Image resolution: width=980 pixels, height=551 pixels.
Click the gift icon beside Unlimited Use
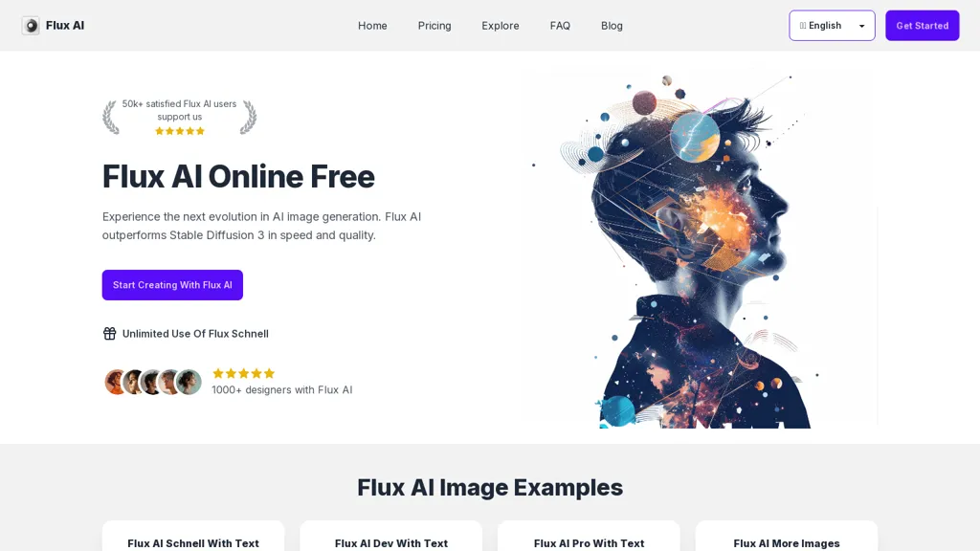click(x=109, y=334)
